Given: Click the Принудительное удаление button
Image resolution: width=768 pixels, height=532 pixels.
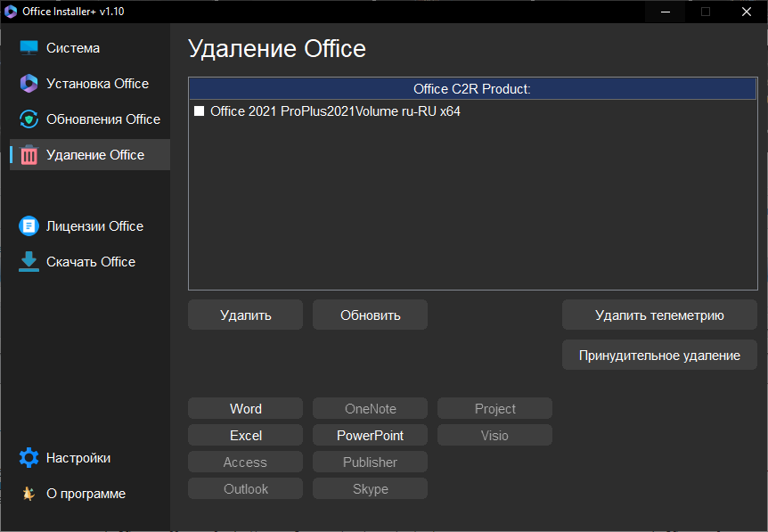Looking at the screenshot, I should point(659,355).
